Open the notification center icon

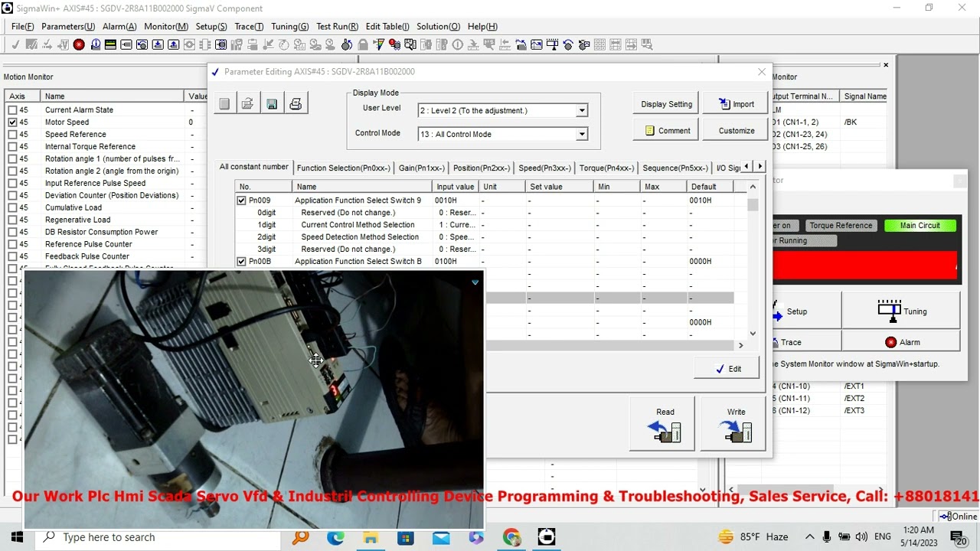point(958,537)
